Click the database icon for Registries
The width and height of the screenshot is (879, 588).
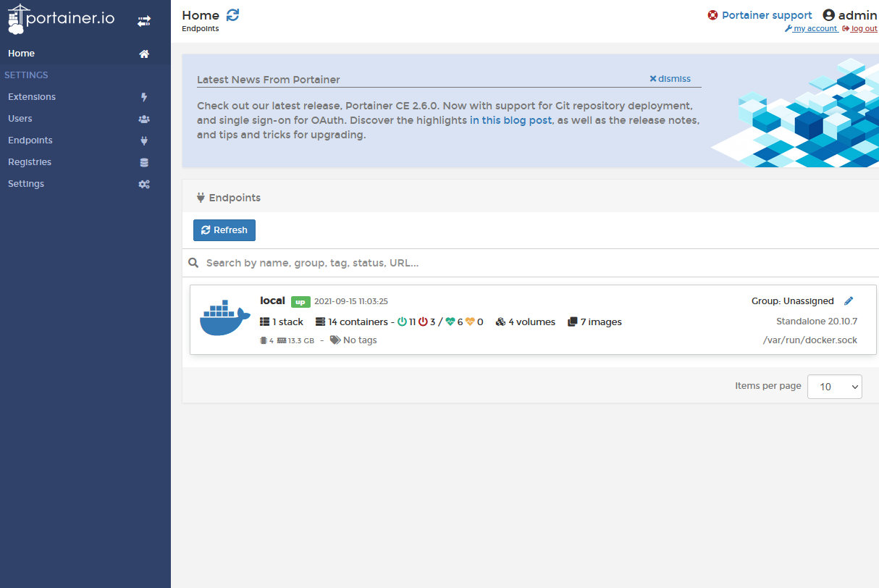[x=144, y=162]
